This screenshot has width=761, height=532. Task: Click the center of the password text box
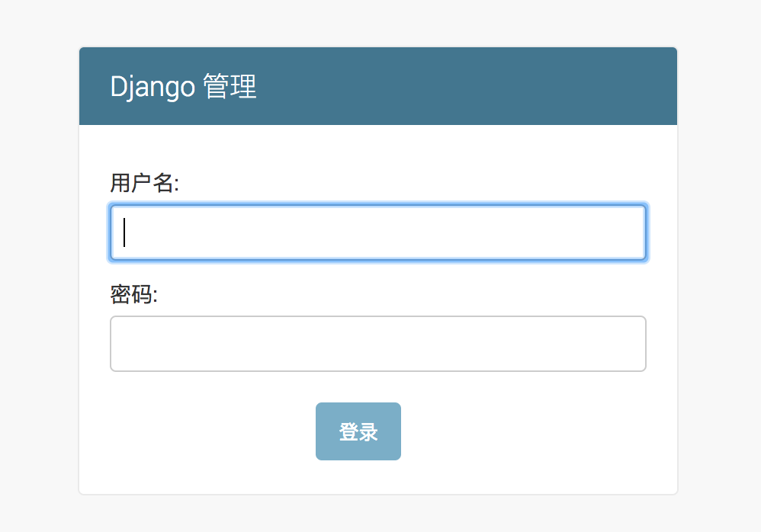378,344
